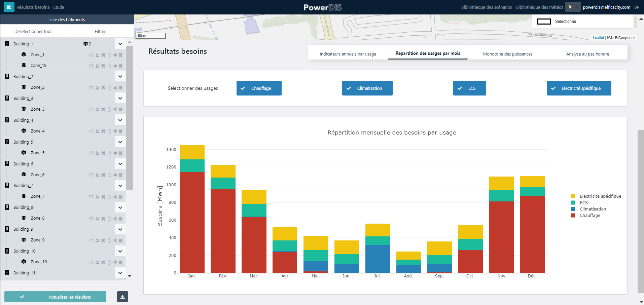Click the snowflake icon in Zone_10 row

click(x=115, y=262)
